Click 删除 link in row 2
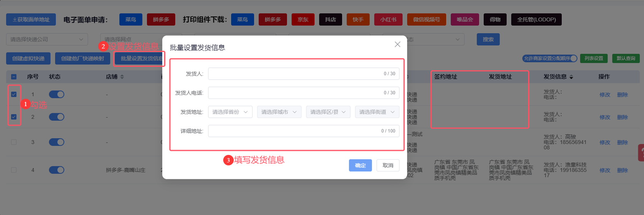The image size is (644, 215). pos(622,117)
